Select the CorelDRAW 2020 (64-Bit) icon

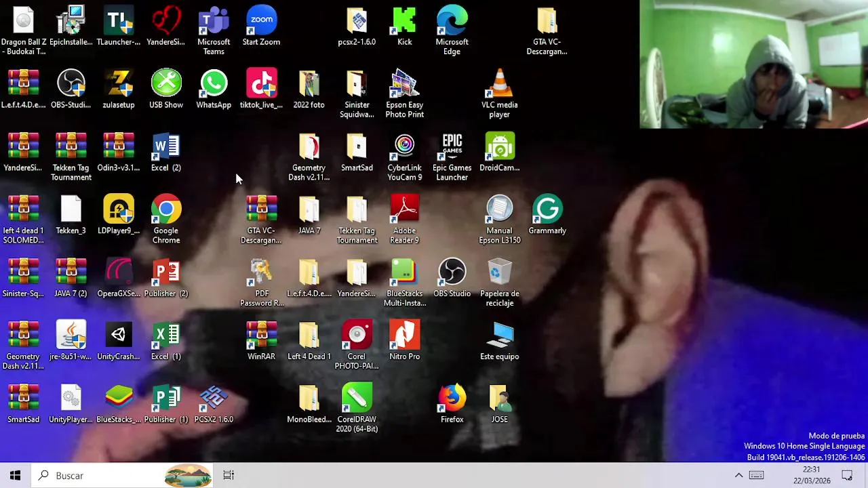click(357, 409)
